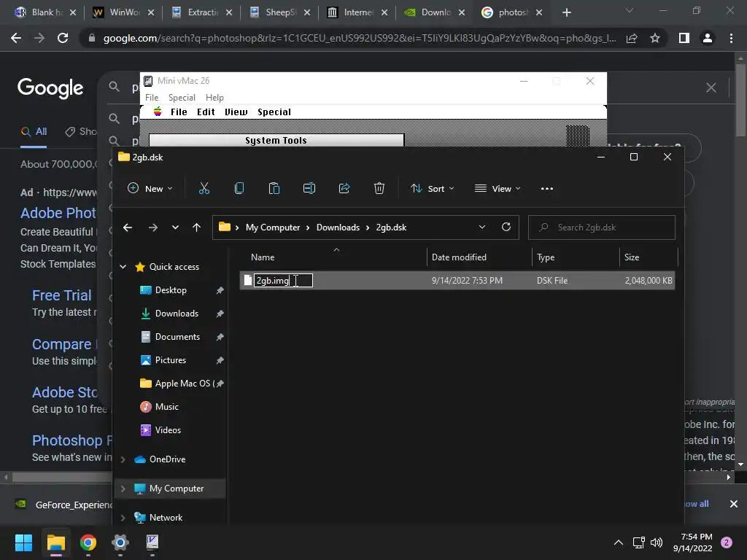Close the Chrome downloads bar

(x=734, y=504)
